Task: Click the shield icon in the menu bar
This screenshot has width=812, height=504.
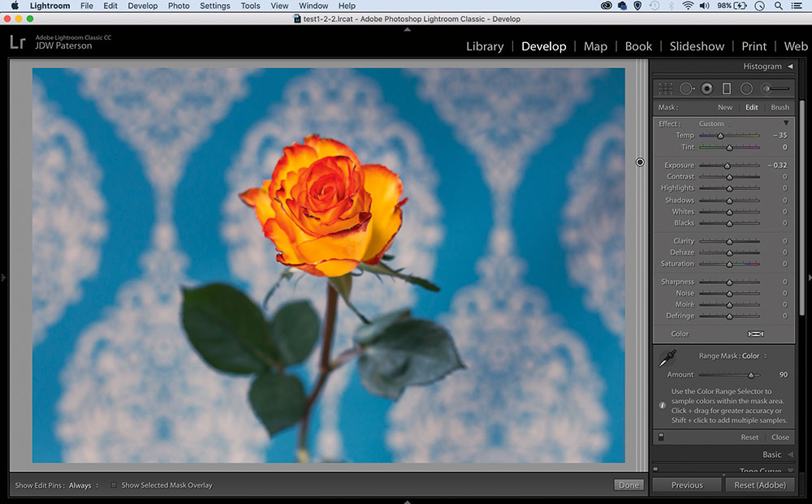Action: click(x=637, y=6)
